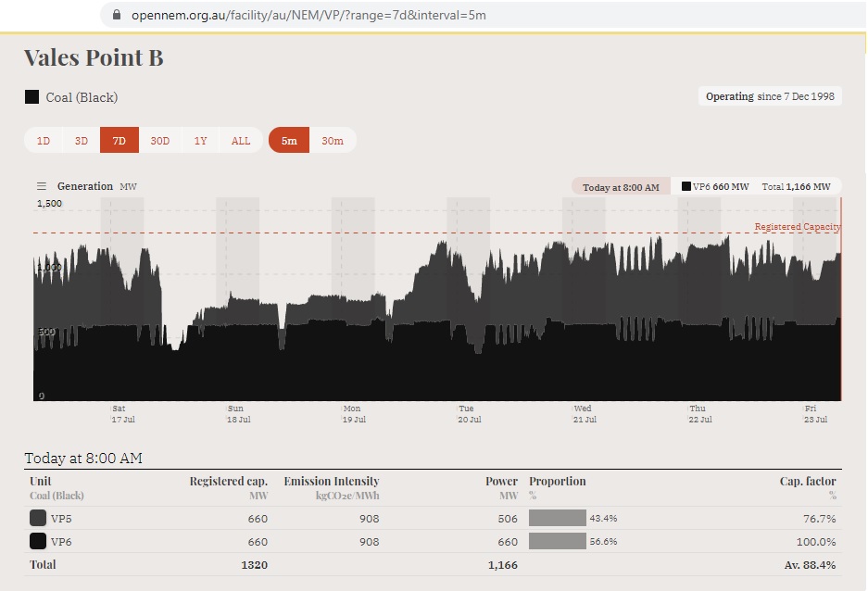Viewport: 868px width, 591px height.
Task: Click the Emission Intensity column header
Action: click(x=332, y=481)
